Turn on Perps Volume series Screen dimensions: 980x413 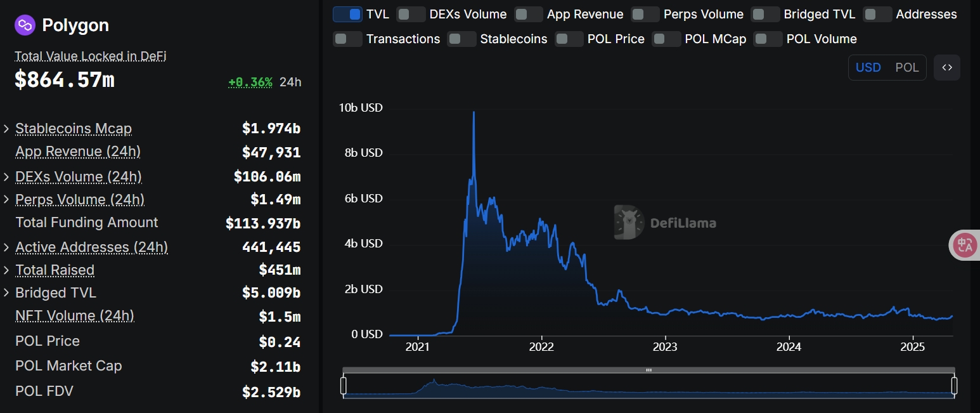point(645,14)
